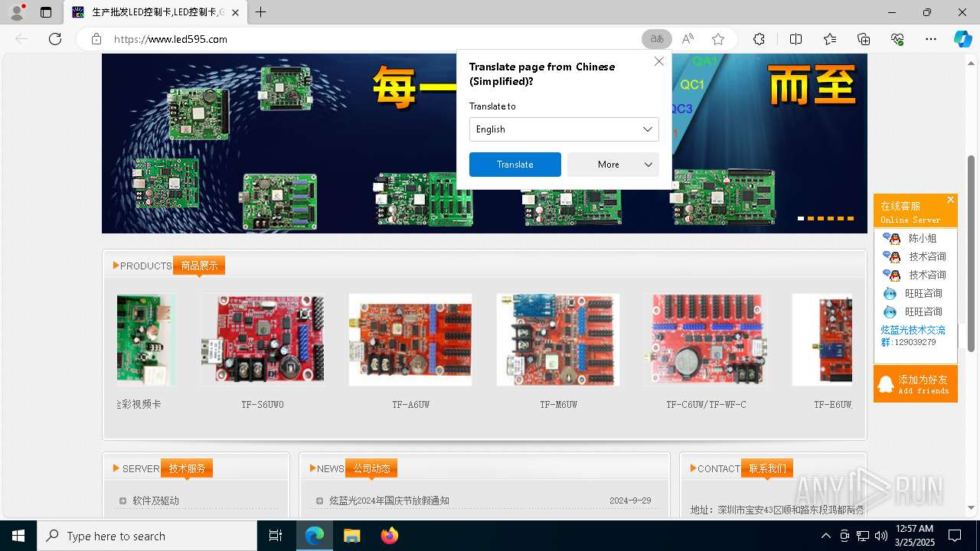The height and width of the screenshot is (551, 980).
Task: Open the 技术服务 server section tab
Action: [187, 468]
